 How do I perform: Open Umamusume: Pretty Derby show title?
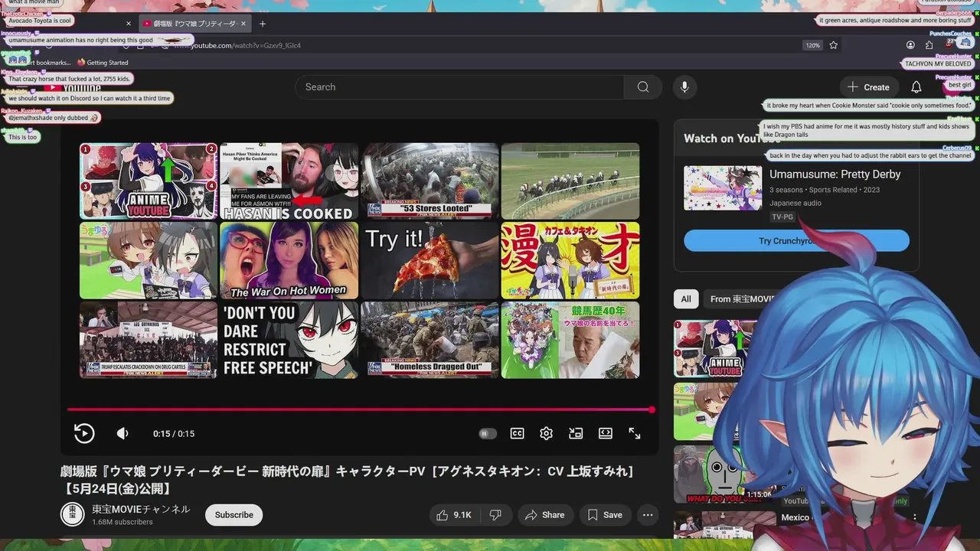tap(835, 174)
